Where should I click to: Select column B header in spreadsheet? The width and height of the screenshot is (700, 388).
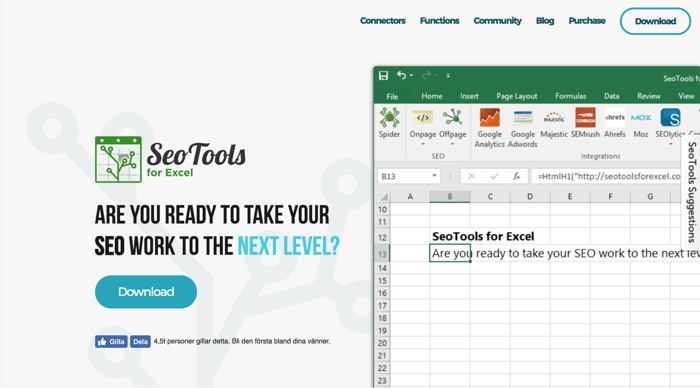click(450, 196)
